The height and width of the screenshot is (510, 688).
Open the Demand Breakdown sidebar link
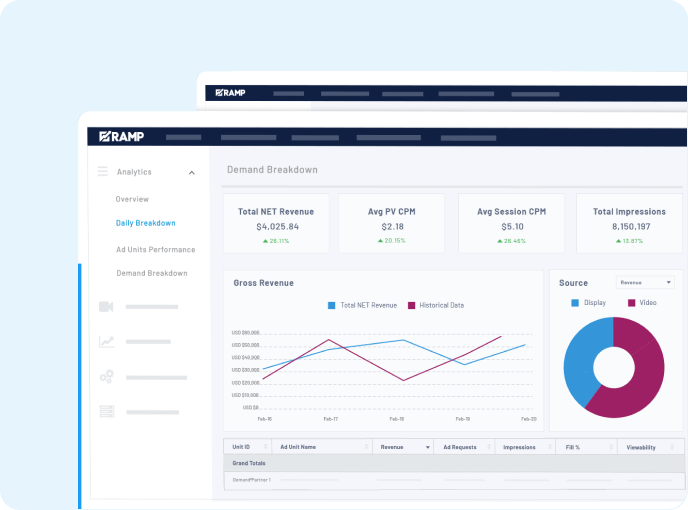151,273
